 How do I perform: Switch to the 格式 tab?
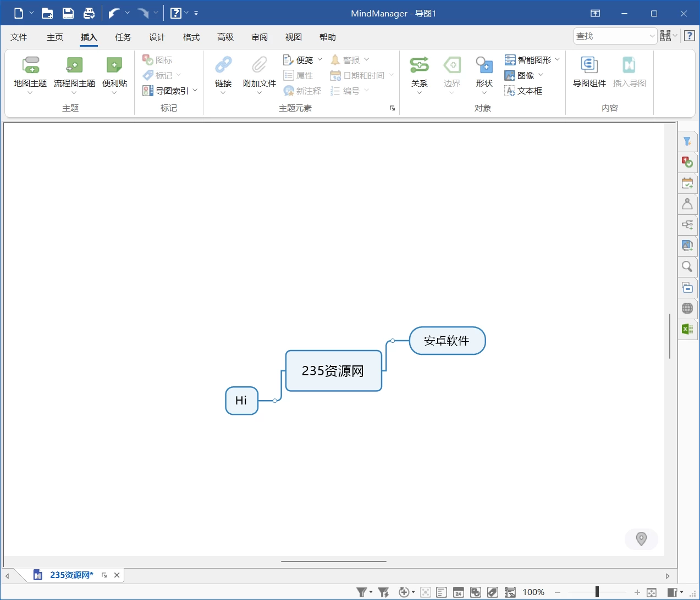point(191,37)
